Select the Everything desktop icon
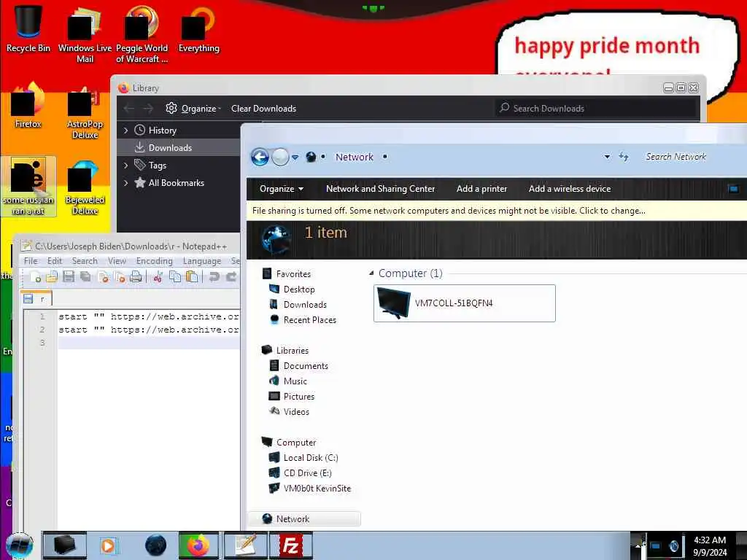 (198, 28)
